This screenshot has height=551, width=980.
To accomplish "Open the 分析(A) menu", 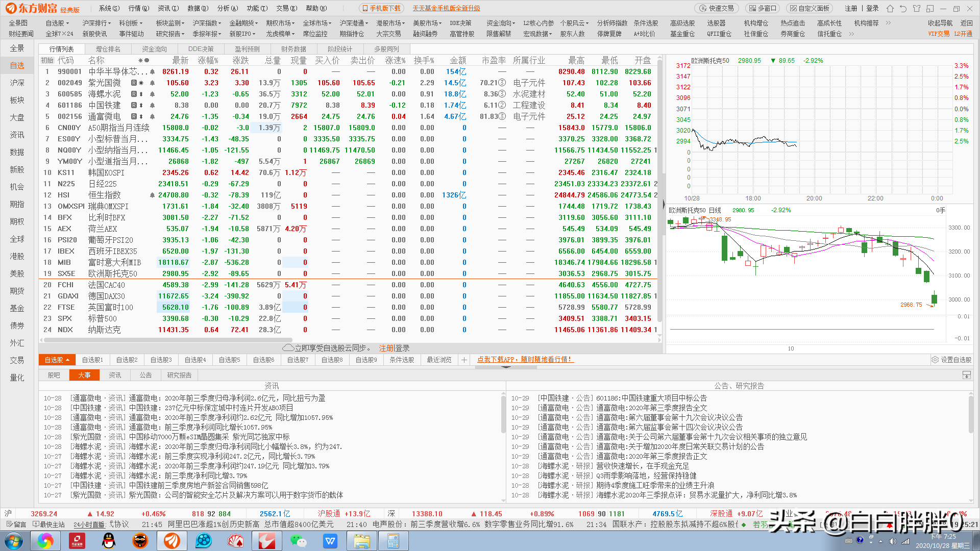I will pyautogui.click(x=228, y=8).
